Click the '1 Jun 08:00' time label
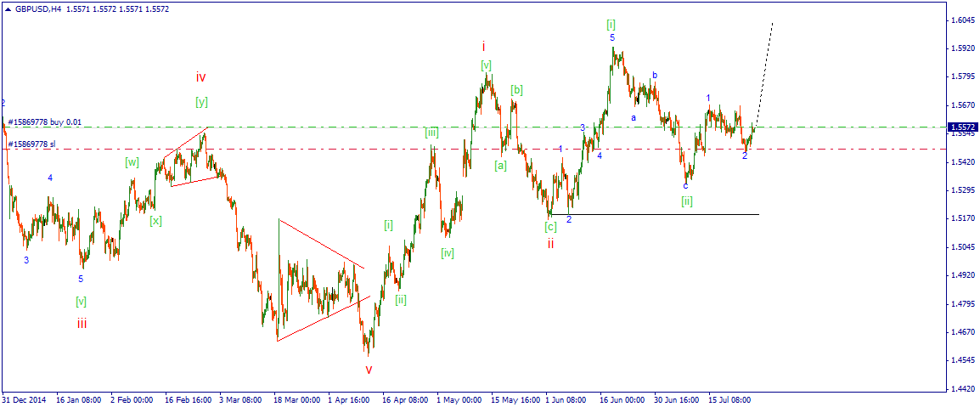The height and width of the screenshot is (407, 980). click(566, 399)
